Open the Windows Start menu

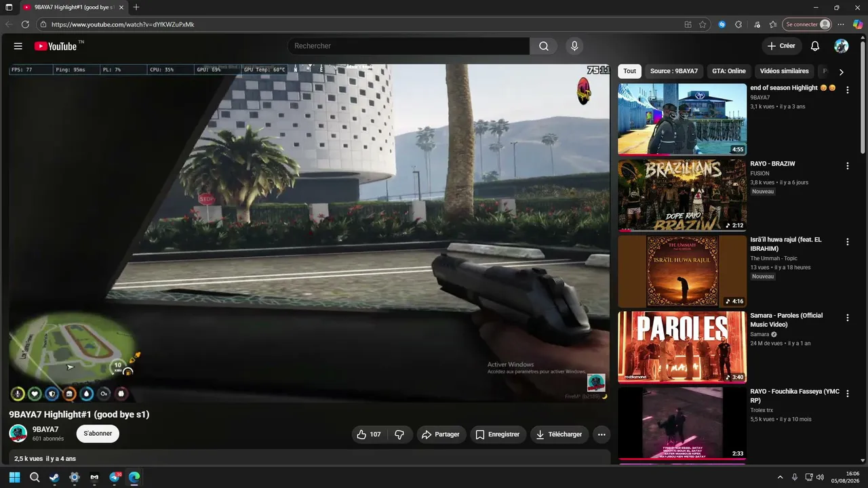tap(15, 477)
